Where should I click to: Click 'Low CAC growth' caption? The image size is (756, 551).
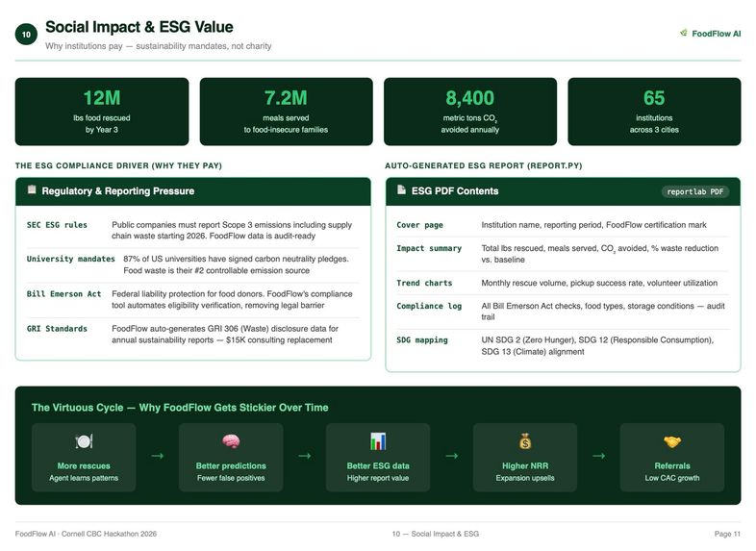tap(672, 478)
